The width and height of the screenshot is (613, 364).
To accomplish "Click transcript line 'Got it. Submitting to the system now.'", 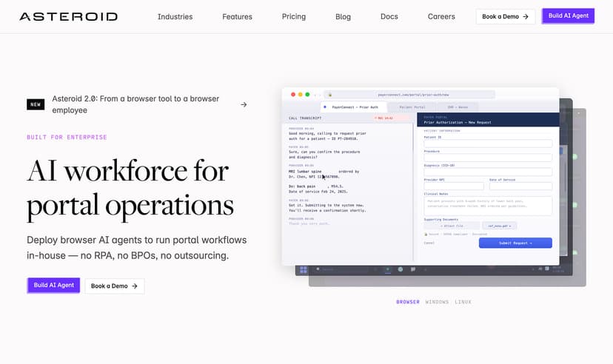I will pos(326,205).
